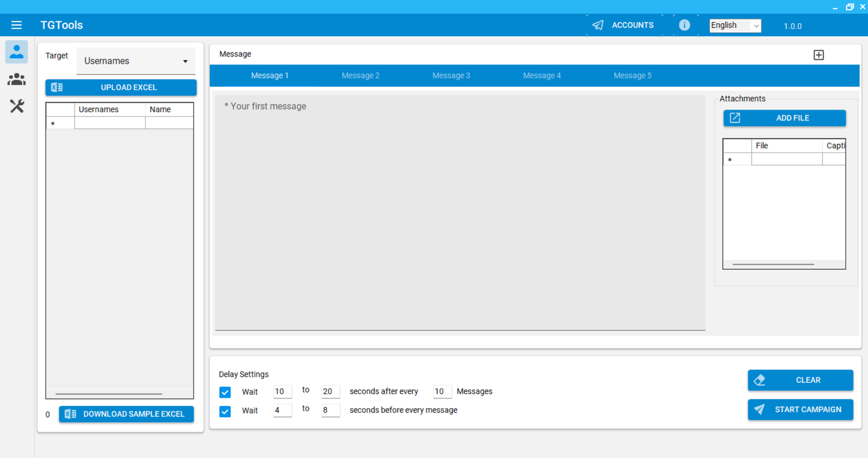Click the wait field showing 8
868x458 pixels.
tap(330, 410)
